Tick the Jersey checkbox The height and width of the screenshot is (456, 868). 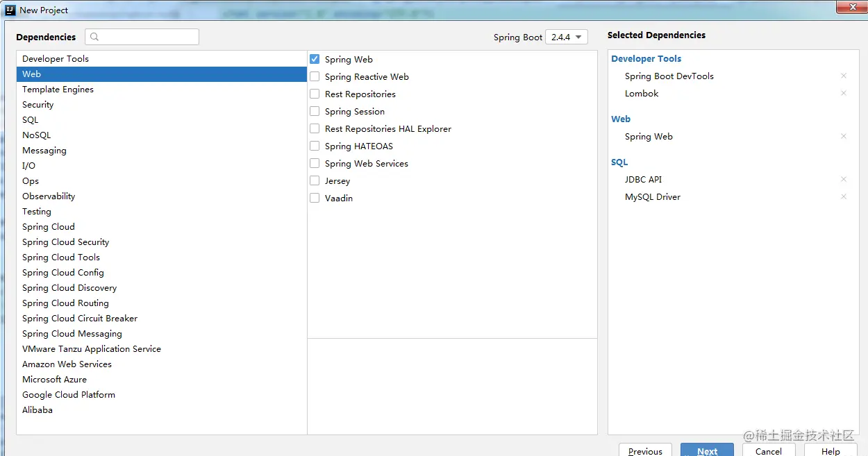[315, 180]
